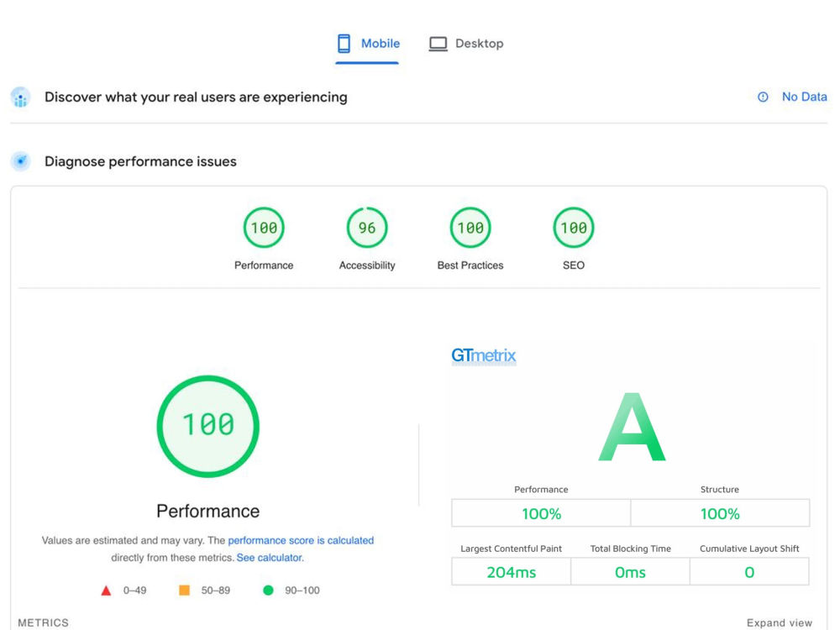Viewport: 840px width, 630px height.
Task: Click the METRICS section heading
Action: pos(44,623)
